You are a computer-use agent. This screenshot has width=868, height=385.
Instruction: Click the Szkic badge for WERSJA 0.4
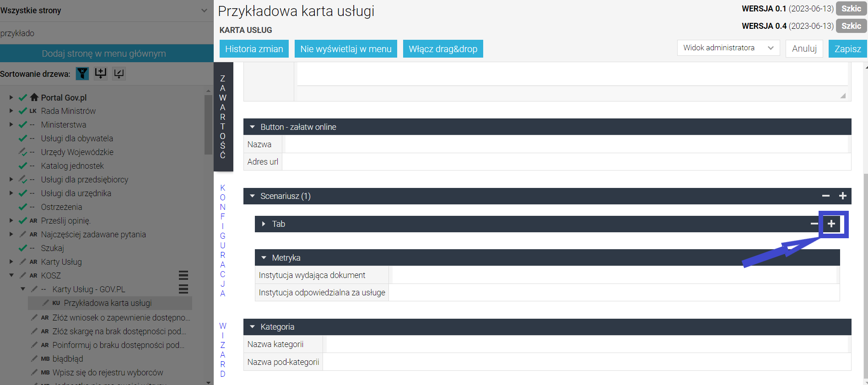point(851,26)
